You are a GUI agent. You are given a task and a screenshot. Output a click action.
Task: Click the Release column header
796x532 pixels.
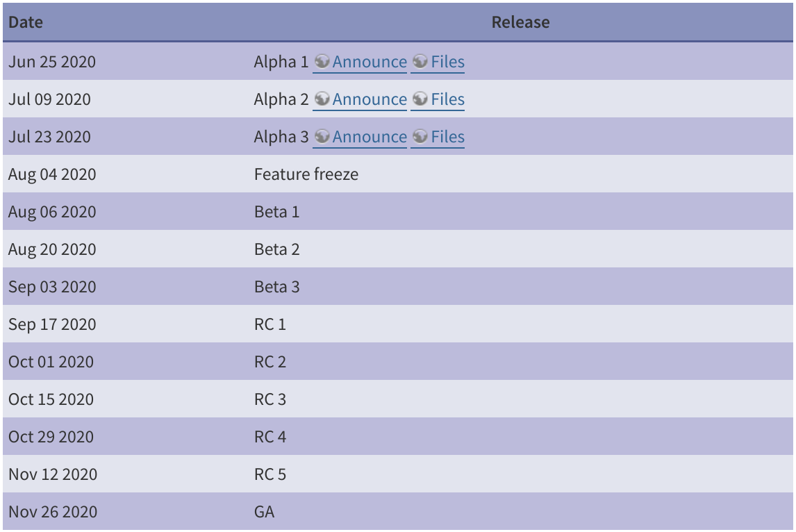coord(520,22)
